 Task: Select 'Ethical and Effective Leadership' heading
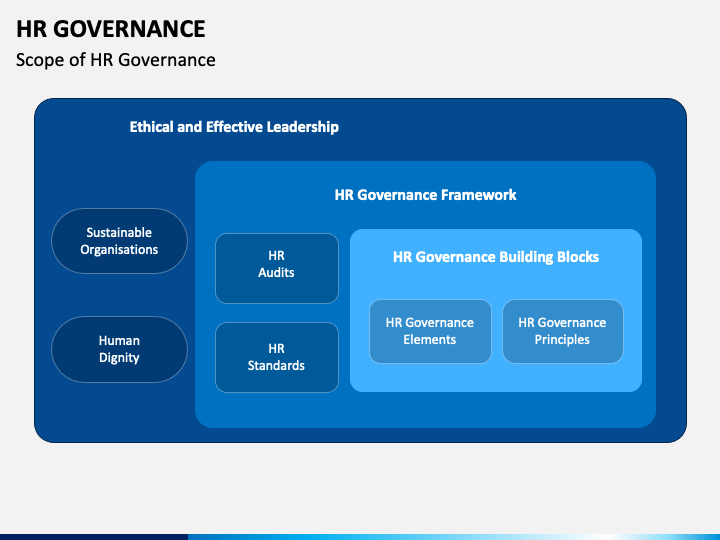click(x=234, y=127)
